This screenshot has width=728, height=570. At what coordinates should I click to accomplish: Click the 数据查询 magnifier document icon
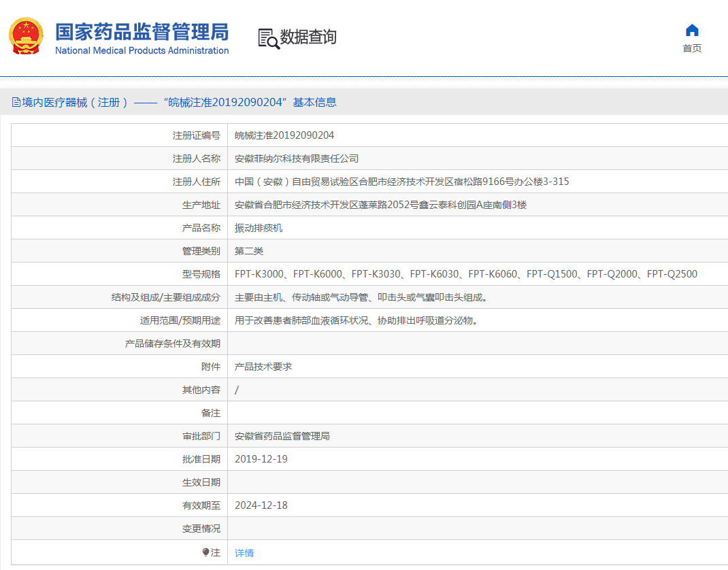click(x=269, y=39)
